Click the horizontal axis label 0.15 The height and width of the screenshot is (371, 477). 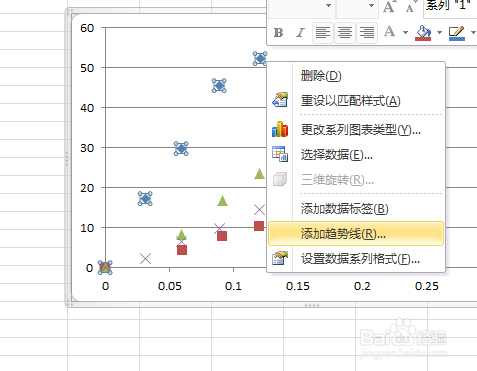pyautogui.click(x=298, y=286)
